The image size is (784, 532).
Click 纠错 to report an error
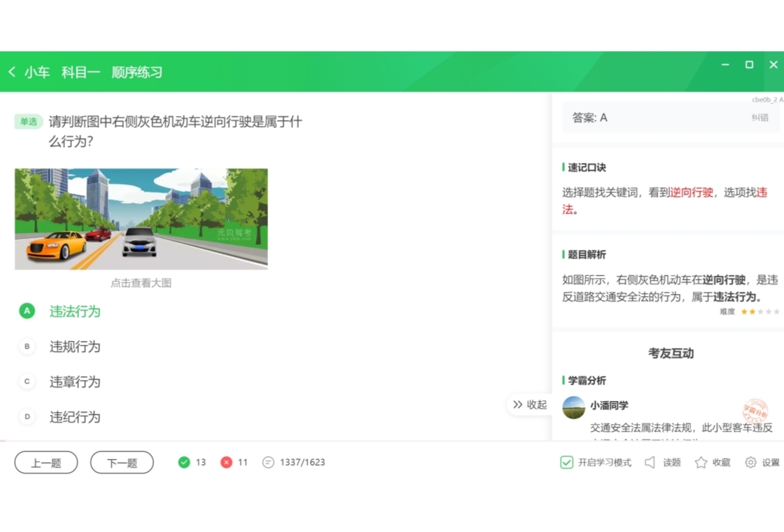click(759, 118)
